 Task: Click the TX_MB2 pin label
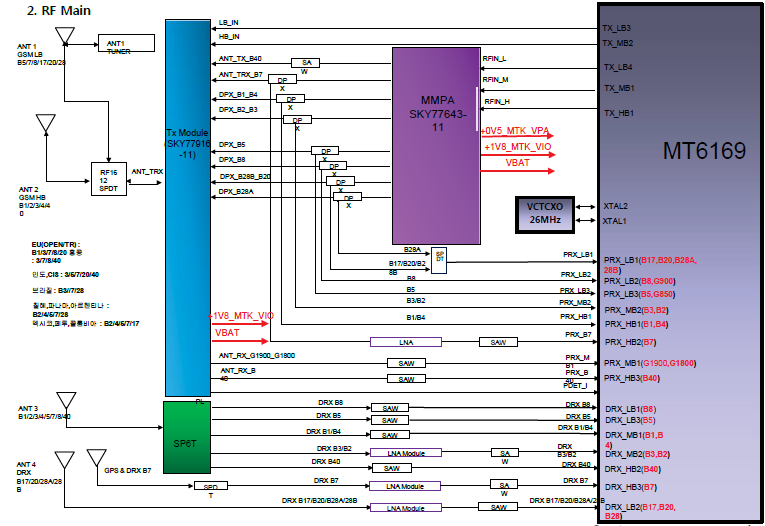click(x=618, y=43)
